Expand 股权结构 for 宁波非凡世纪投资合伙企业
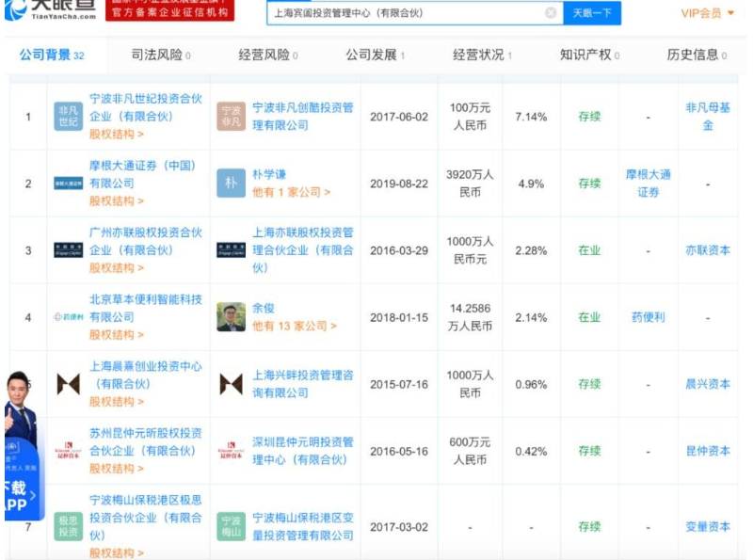753x560 pixels. pos(116,134)
